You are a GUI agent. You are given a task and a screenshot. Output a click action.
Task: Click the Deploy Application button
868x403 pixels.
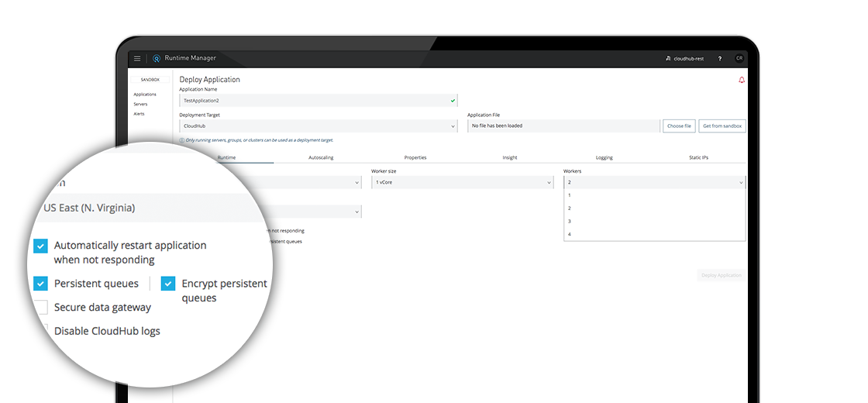pyautogui.click(x=722, y=275)
